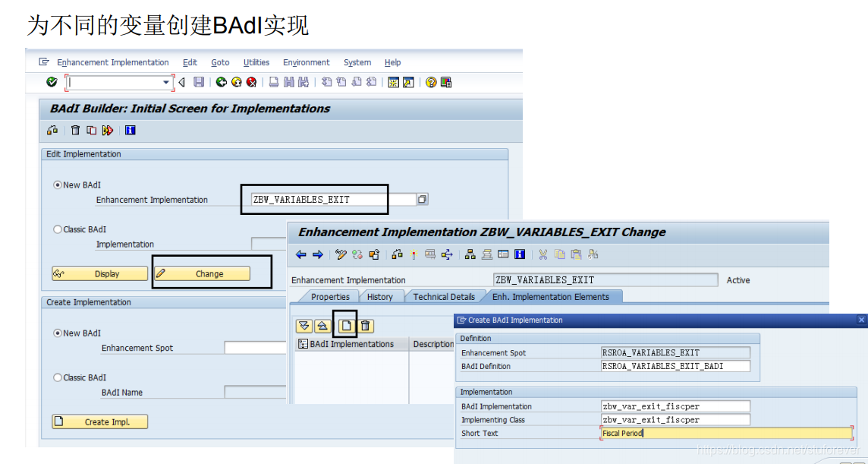The height and width of the screenshot is (464, 868).
Task: Select Classic BAdI radio under Edit Implementation
Action: tap(57, 229)
